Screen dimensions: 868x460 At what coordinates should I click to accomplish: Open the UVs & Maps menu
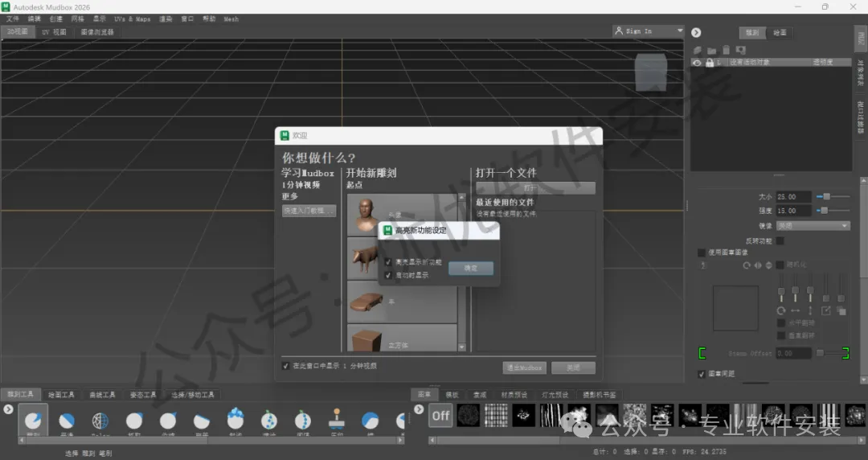133,18
